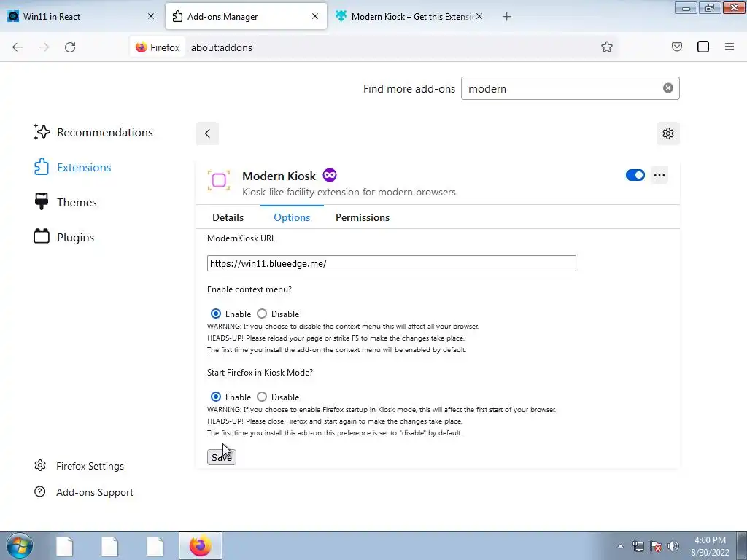Click the Modern Kiosk extension icon
This screenshot has height=560, width=747.
pos(219,181)
